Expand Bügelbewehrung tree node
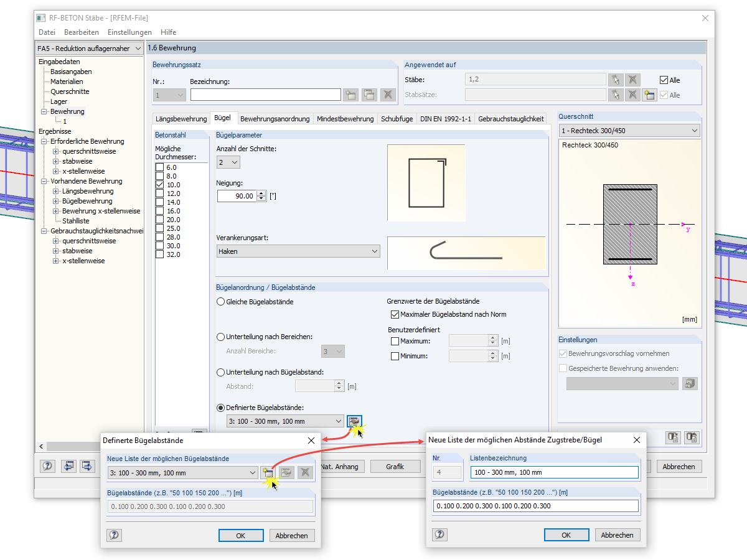The image size is (747, 560). (x=56, y=201)
